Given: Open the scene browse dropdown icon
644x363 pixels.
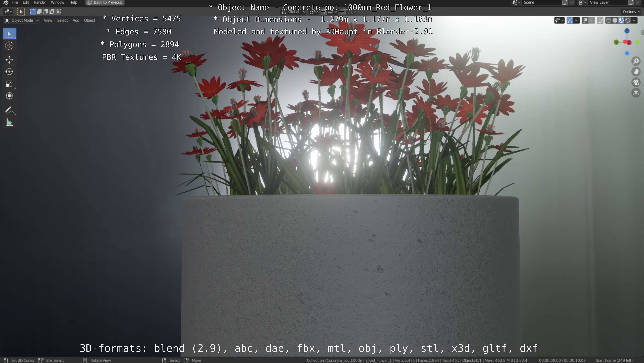Looking at the screenshot, I should (516, 3).
